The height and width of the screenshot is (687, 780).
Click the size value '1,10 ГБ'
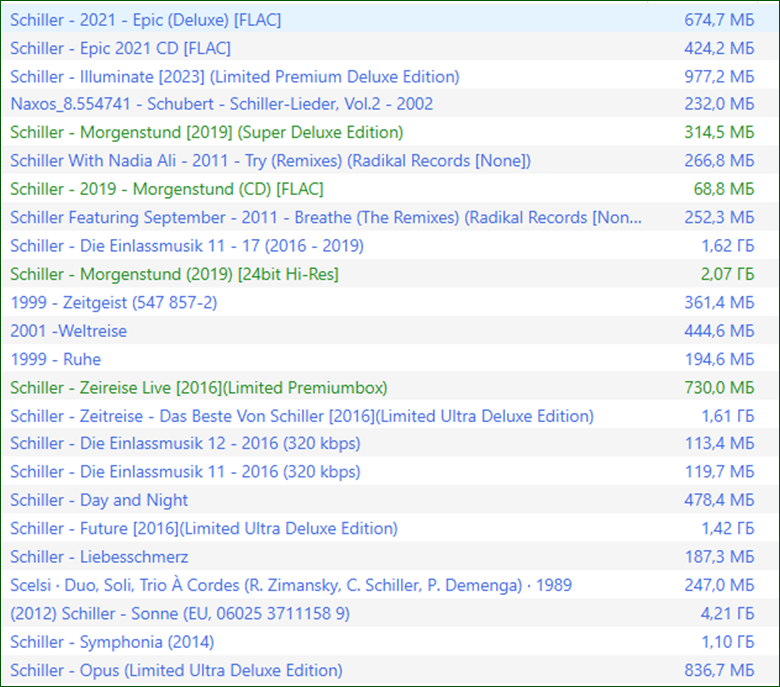pyautogui.click(x=727, y=641)
